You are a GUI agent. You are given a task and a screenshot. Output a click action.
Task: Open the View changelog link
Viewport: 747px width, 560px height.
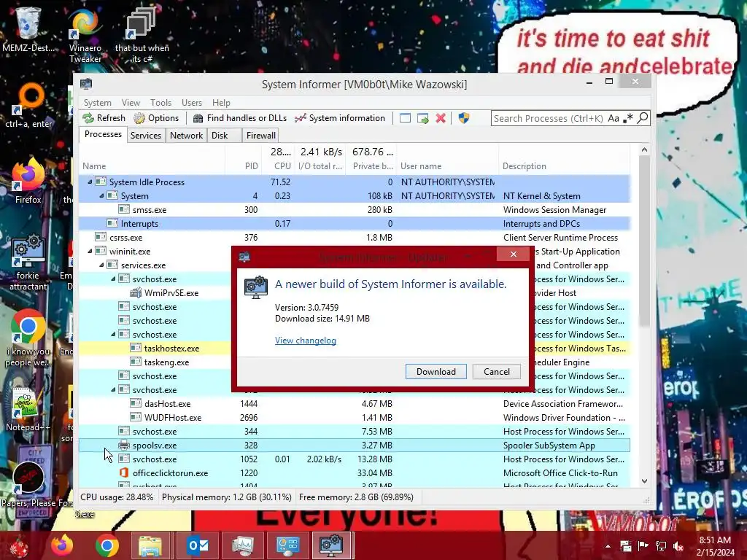tap(306, 341)
